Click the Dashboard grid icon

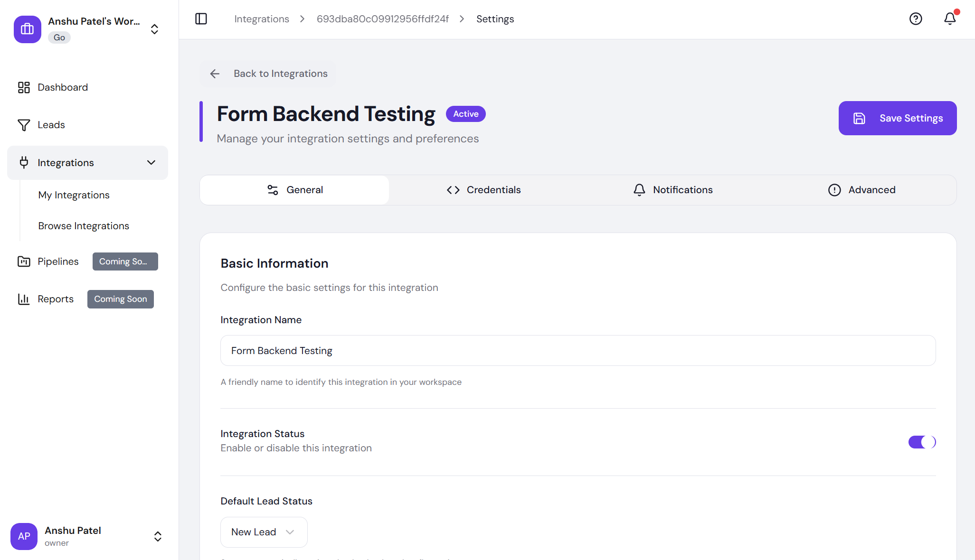pyautogui.click(x=24, y=87)
